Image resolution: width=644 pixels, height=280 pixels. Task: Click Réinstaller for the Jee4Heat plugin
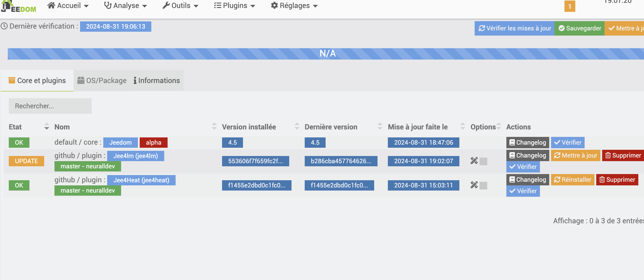[572, 180]
